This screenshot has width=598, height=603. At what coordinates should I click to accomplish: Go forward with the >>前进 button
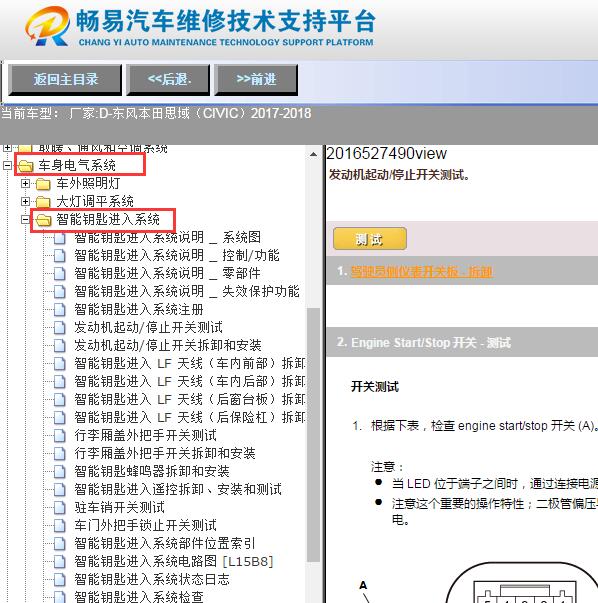(256, 80)
